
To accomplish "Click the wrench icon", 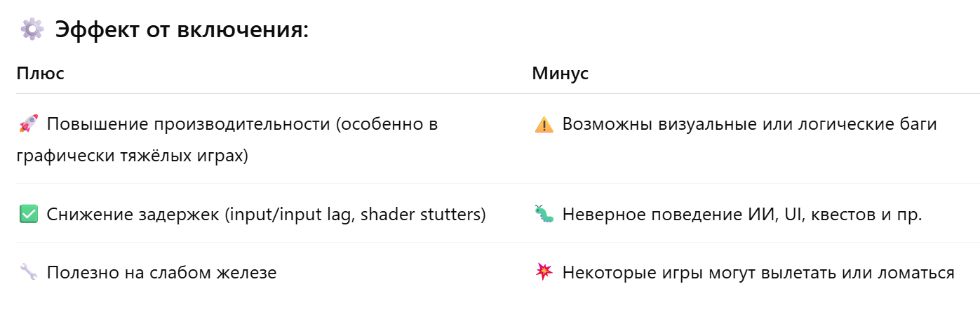I will pos(27,272).
